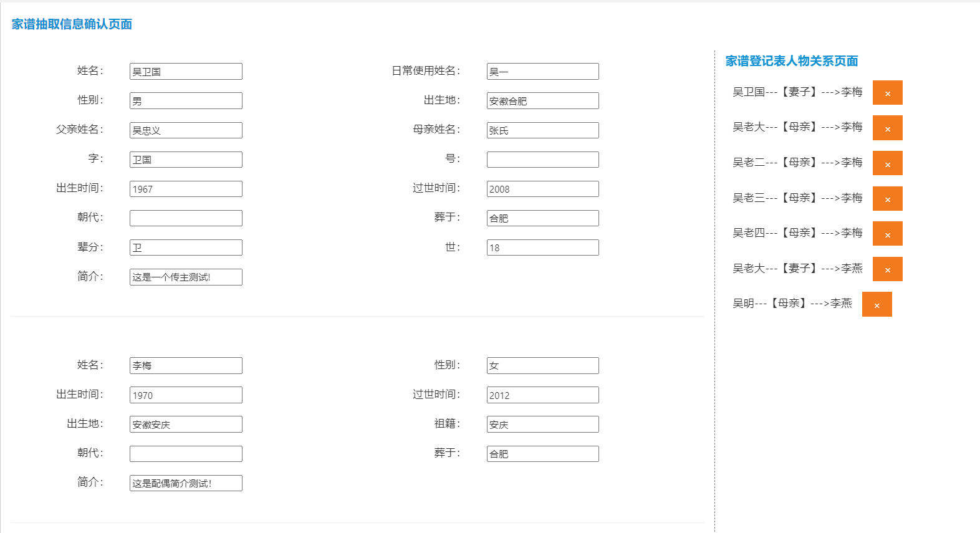Edit the 日常使用姓名 field with 吴一
The height and width of the screenshot is (533, 980).
pyautogui.click(x=542, y=71)
